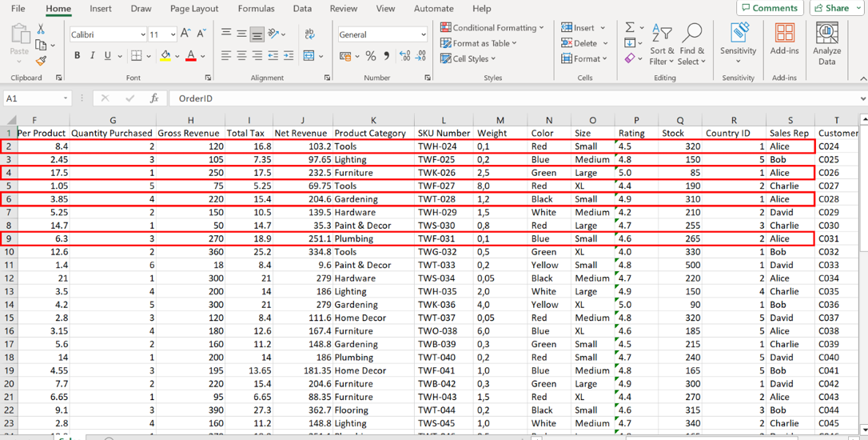
Task: Switch to the Formulas tab
Action: click(x=256, y=9)
